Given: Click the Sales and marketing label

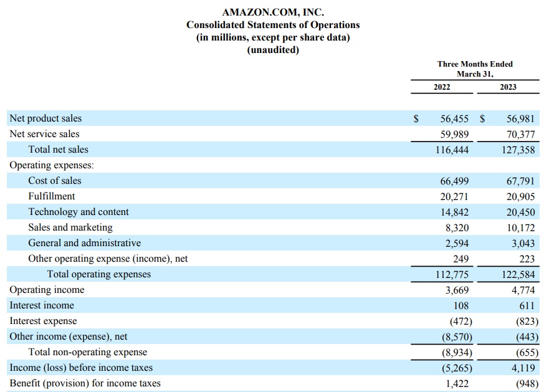Looking at the screenshot, I should point(70,227).
